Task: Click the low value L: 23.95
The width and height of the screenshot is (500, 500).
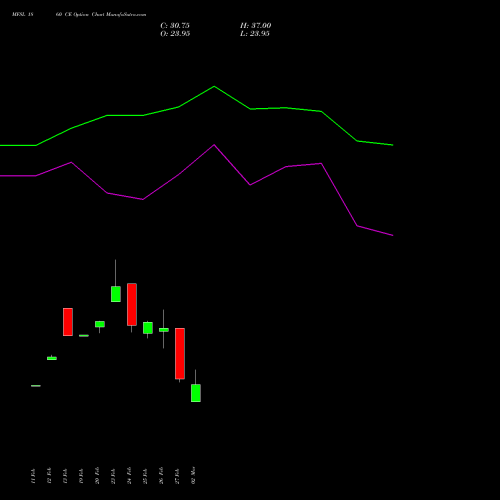Action: click(255, 34)
